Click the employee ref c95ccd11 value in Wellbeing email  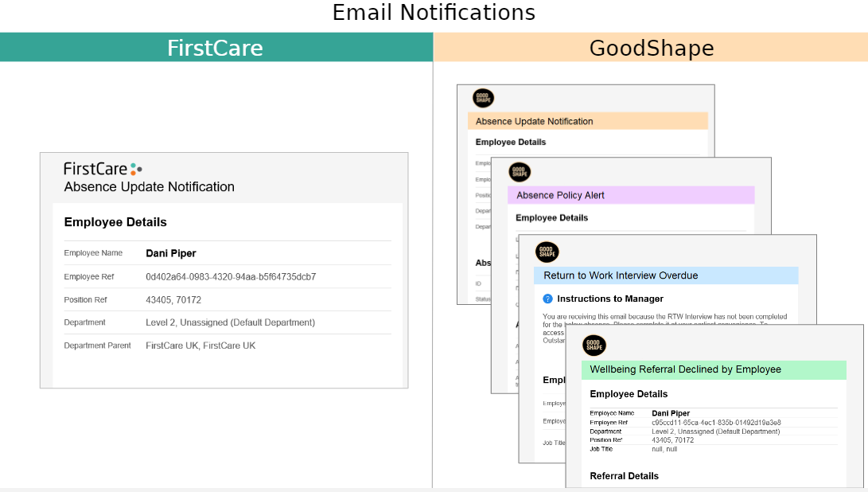pyautogui.click(x=716, y=423)
